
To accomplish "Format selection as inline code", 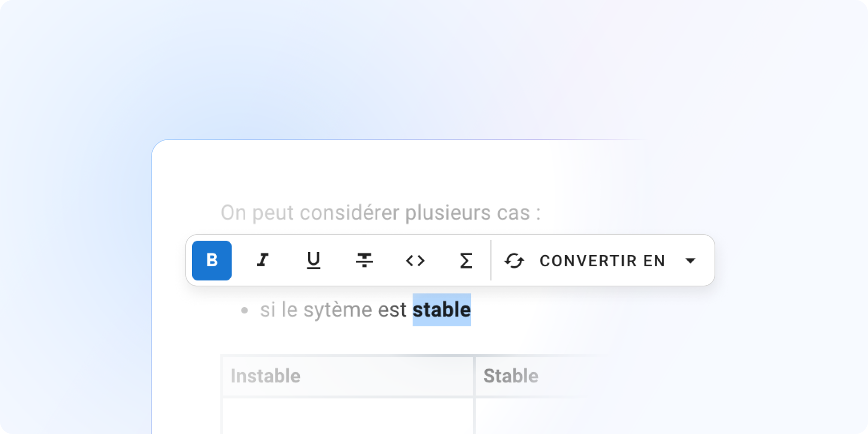I will click(x=415, y=260).
